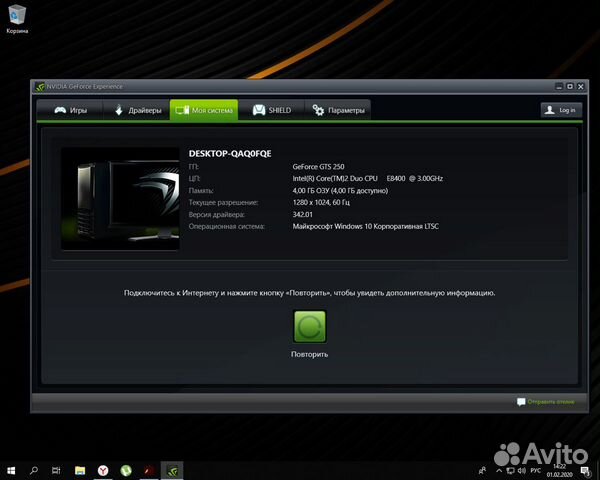This screenshot has width=600, height=480.
Task: Click the taskbar search magnifier icon
Action: tap(34, 470)
